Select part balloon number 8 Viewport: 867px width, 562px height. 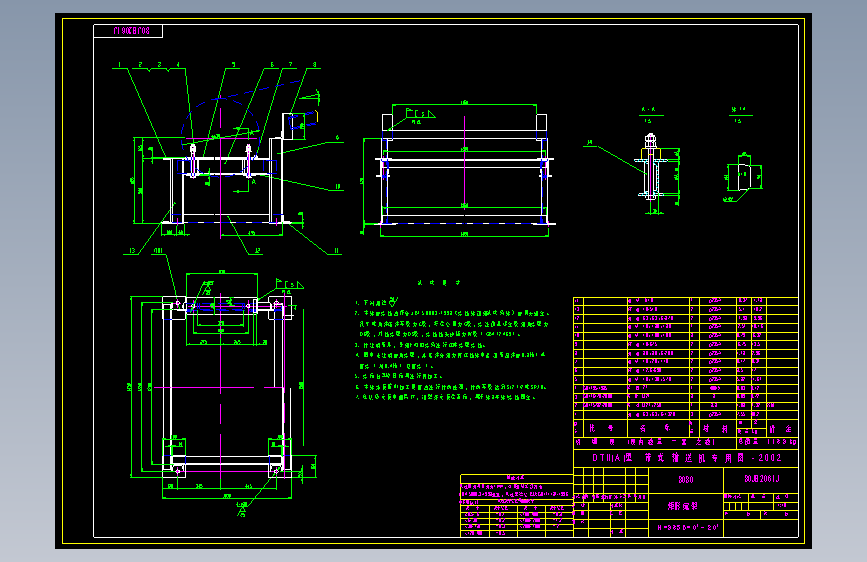(x=315, y=65)
